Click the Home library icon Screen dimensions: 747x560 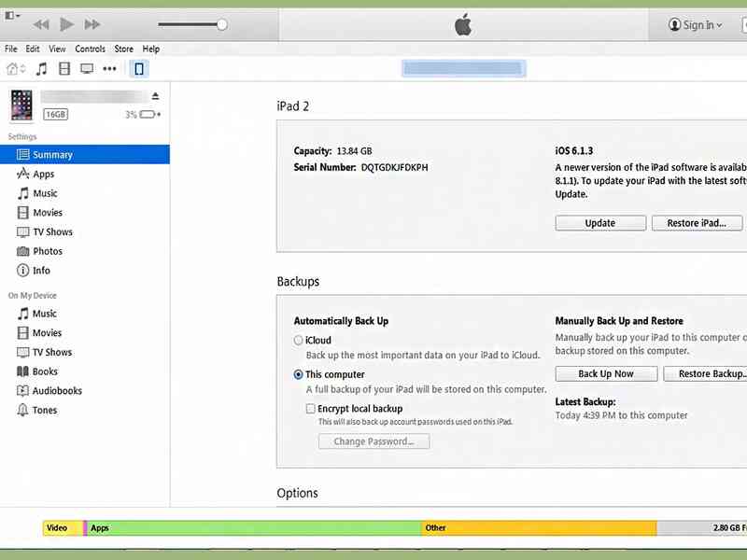(x=16, y=69)
